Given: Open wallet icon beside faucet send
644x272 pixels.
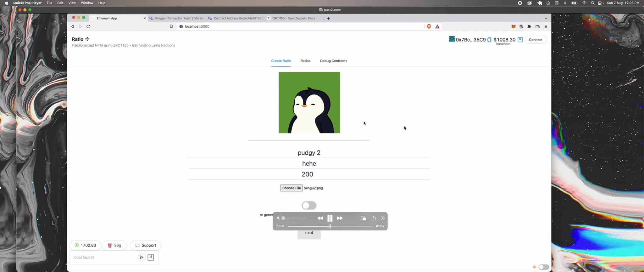Looking at the screenshot, I should (x=151, y=258).
